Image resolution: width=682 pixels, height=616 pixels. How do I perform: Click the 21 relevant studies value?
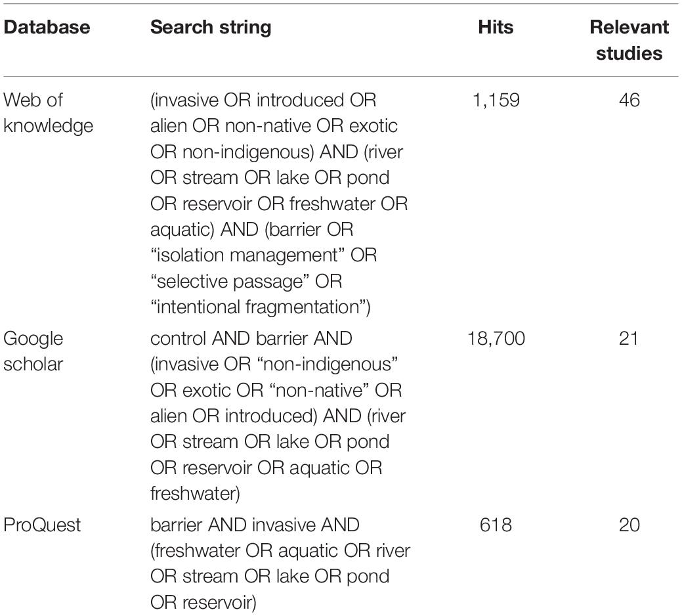pyautogui.click(x=629, y=338)
